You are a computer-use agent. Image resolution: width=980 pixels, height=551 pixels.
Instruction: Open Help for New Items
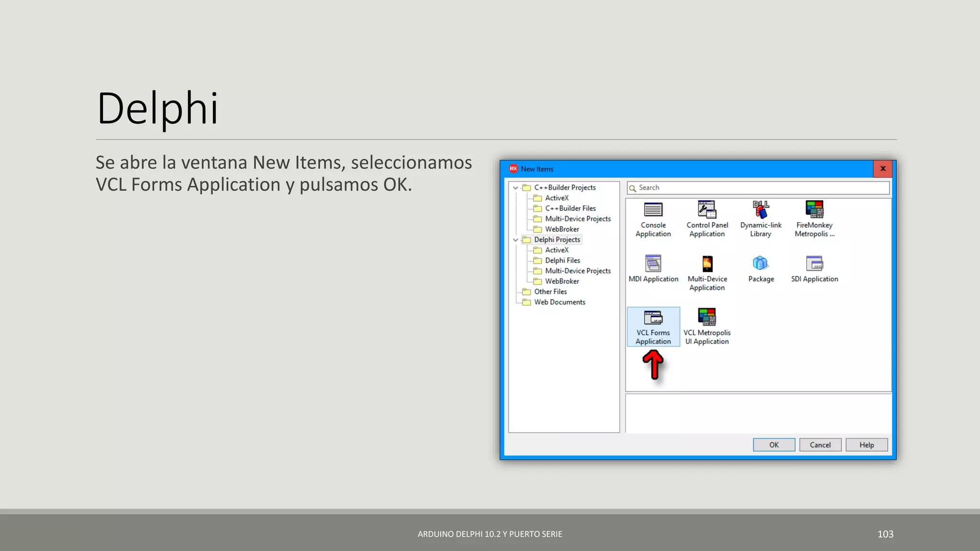point(867,445)
